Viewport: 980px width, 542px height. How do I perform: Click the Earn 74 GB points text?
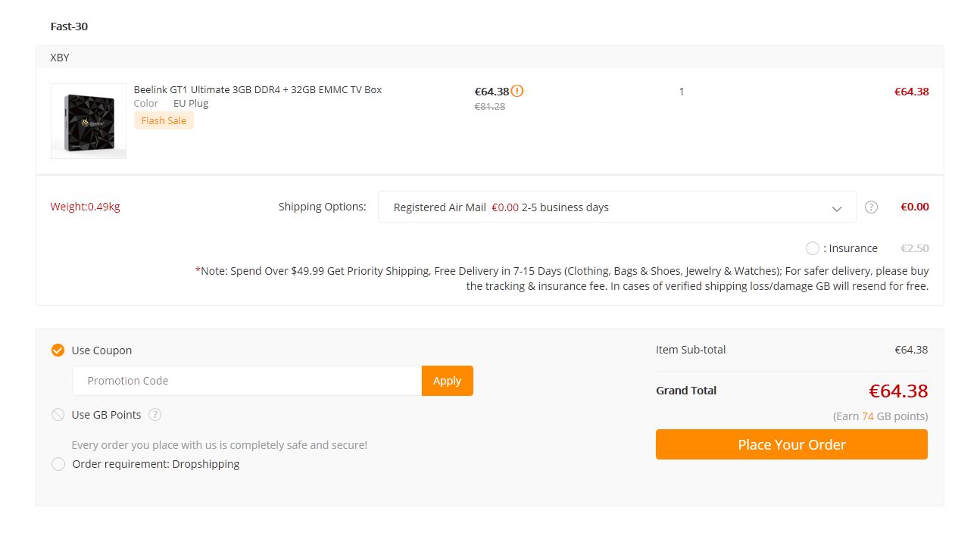pyautogui.click(x=880, y=416)
